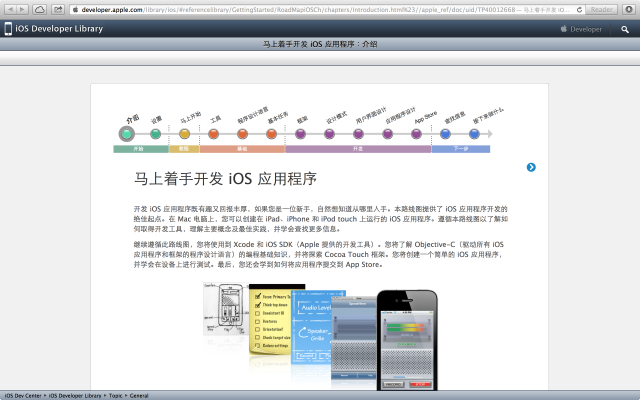Click the page title 马上着手开发 iOS 应用程序：介绍
Image resolution: width=640 pixels, height=400 pixels.
coord(320,44)
